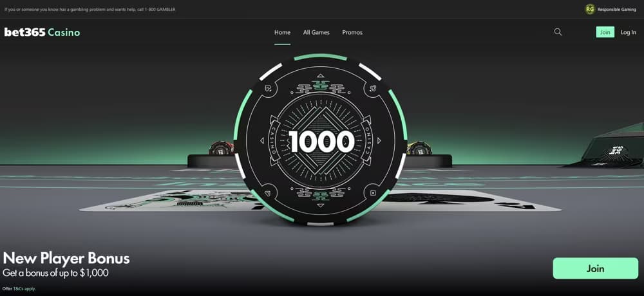Click the New Player Bonus heading
Image resolution: width=644 pixels, height=296 pixels.
pyautogui.click(x=66, y=259)
